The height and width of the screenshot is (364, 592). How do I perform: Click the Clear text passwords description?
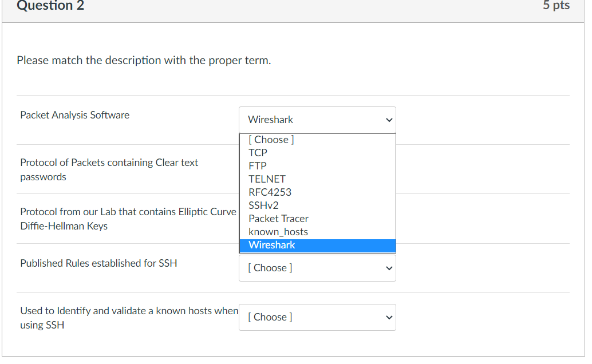coord(109,170)
